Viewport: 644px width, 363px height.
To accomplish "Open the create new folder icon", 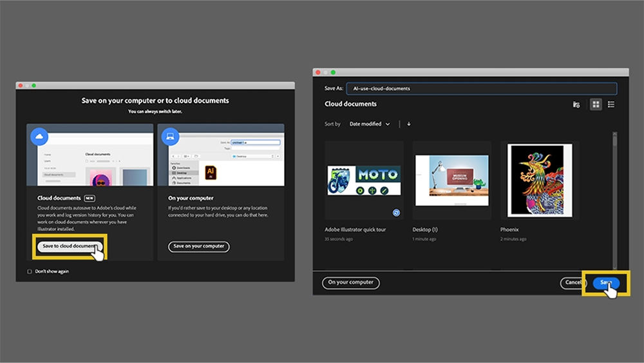I will [576, 104].
